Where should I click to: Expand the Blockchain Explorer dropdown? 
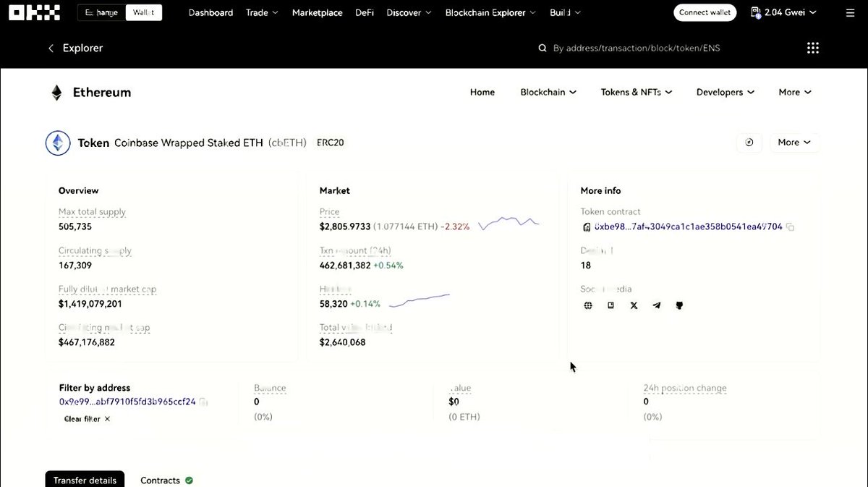(x=491, y=12)
